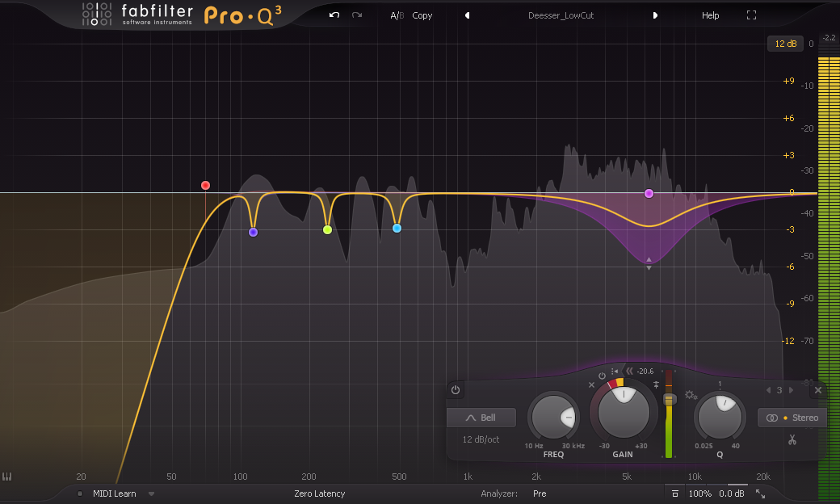The width and height of the screenshot is (840, 504).
Task: Toggle gain-Q interaction gear icon
Action: tap(691, 395)
